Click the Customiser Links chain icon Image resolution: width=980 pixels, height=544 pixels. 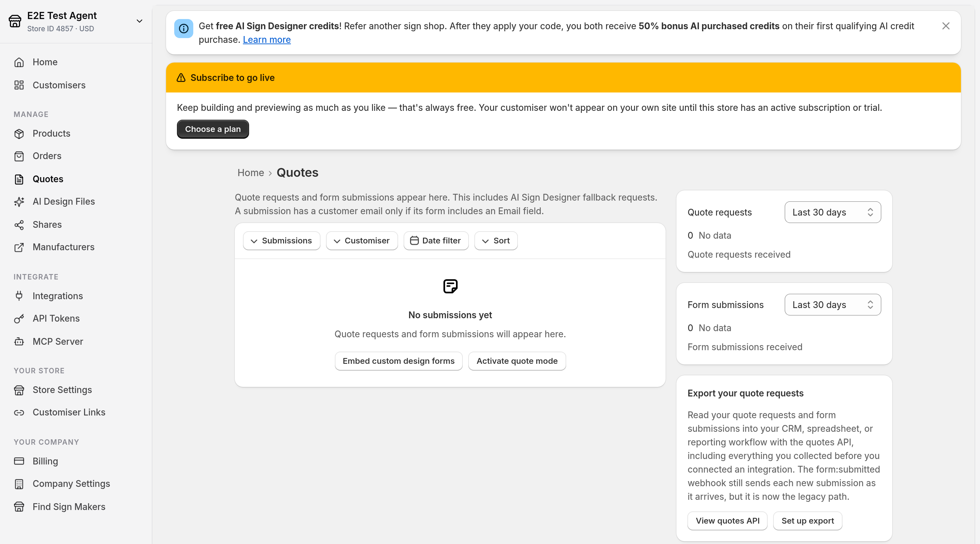(x=19, y=412)
